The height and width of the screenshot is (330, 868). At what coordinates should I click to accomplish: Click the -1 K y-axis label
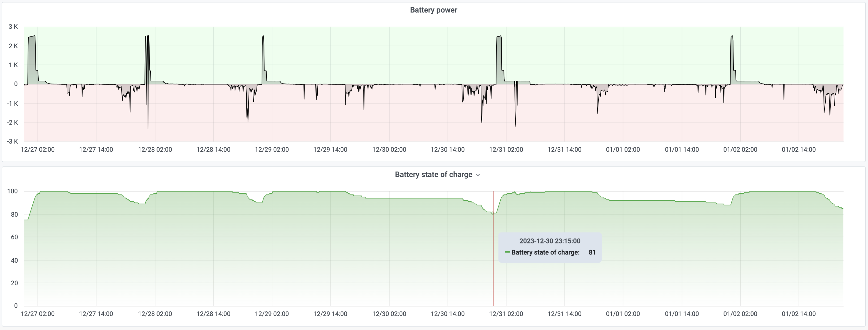point(13,103)
